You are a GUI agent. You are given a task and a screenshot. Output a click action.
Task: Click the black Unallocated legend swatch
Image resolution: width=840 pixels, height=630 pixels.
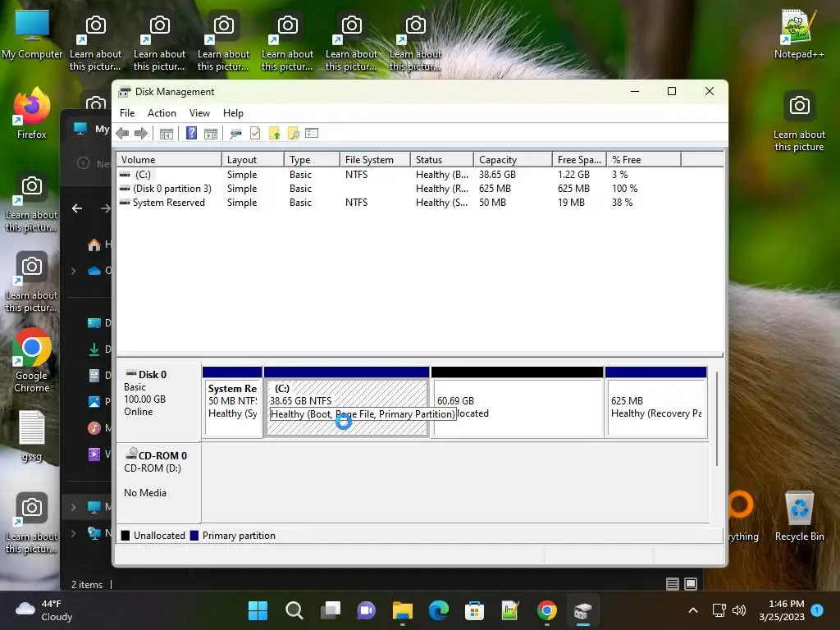pos(126,535)
